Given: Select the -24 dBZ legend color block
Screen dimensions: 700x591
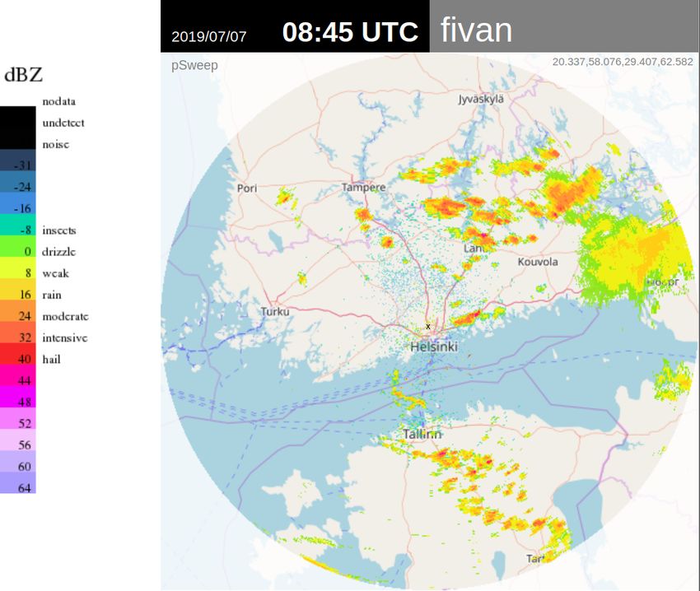Looking at the screenshot, I should [x=18, y=182].
